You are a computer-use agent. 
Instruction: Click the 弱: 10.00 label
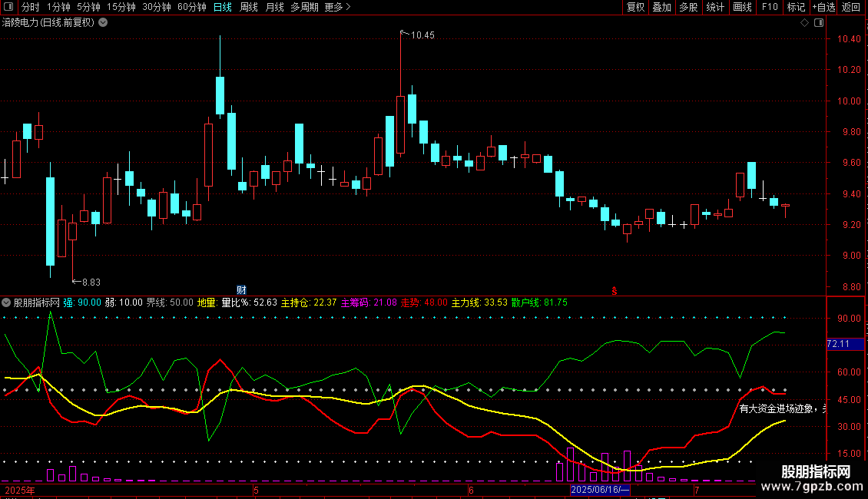[124, 302]
